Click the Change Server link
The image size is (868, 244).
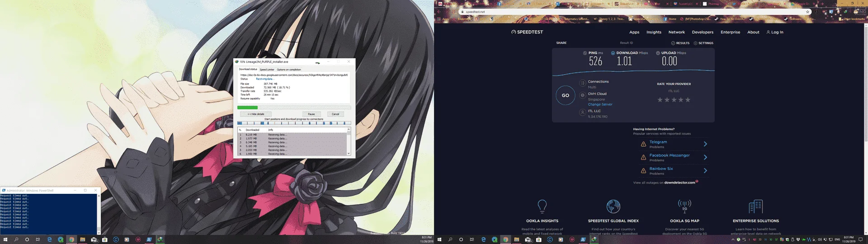tap(600, 104)
